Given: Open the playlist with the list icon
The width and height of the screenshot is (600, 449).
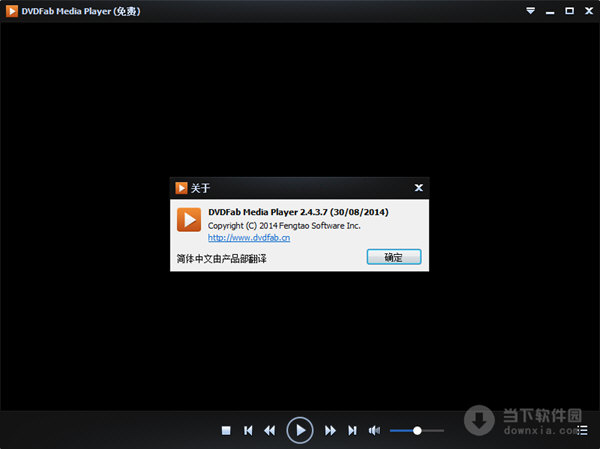Looking at the screenshot, I should click(582, 430).
